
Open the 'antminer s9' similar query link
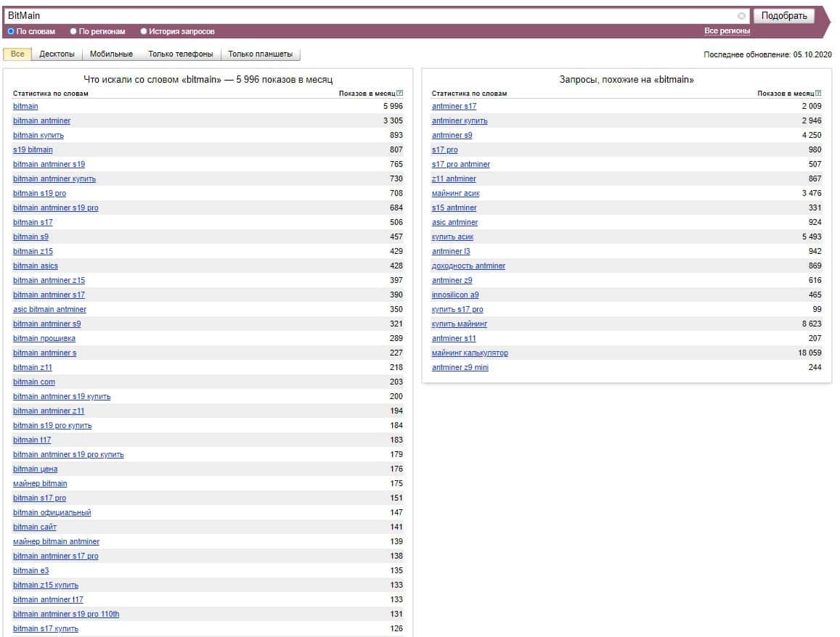tap(452, 135)
